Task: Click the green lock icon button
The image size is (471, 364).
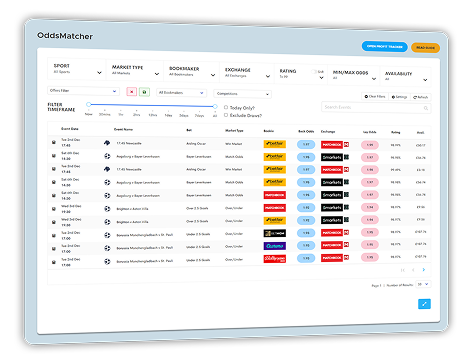Action: [x=144, y=92]
